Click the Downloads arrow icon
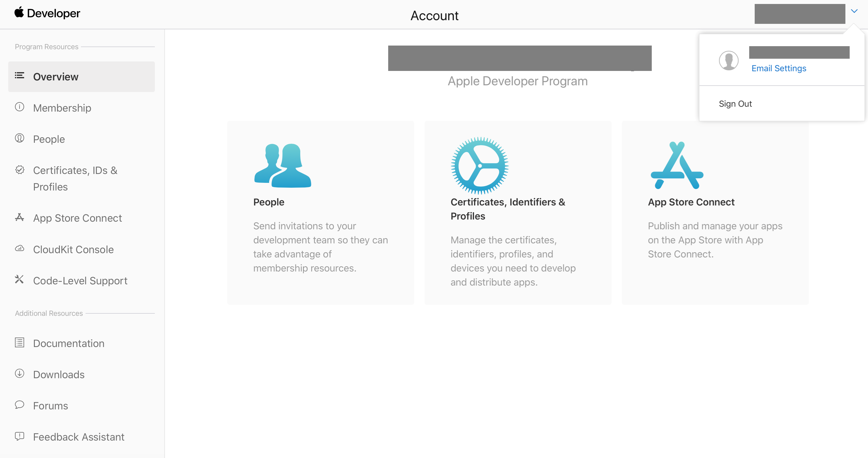The image size is (868, 458). pos(20,374)
